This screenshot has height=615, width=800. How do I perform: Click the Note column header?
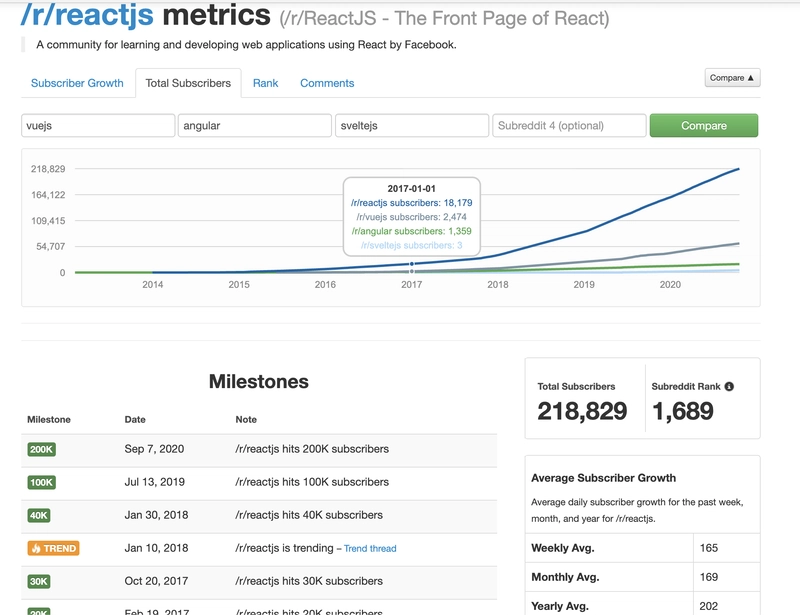246,420
